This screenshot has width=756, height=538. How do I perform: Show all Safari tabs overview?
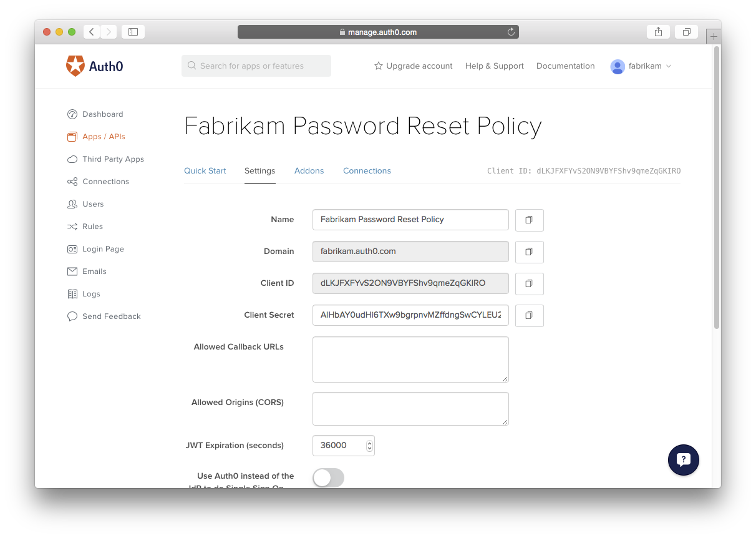686,32
